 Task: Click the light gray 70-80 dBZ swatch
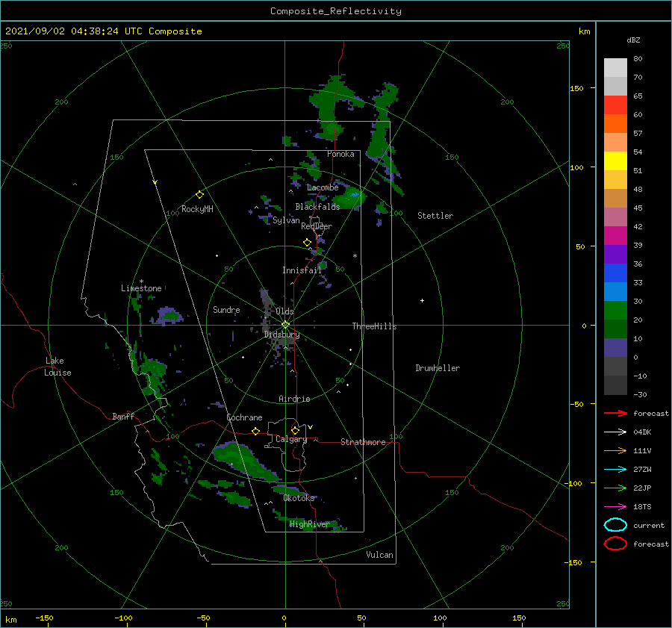tap(615, 68)
